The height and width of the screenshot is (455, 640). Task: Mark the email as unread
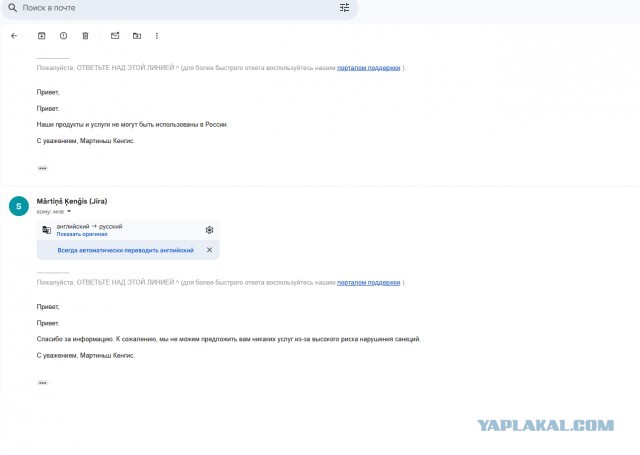[115, 36]
